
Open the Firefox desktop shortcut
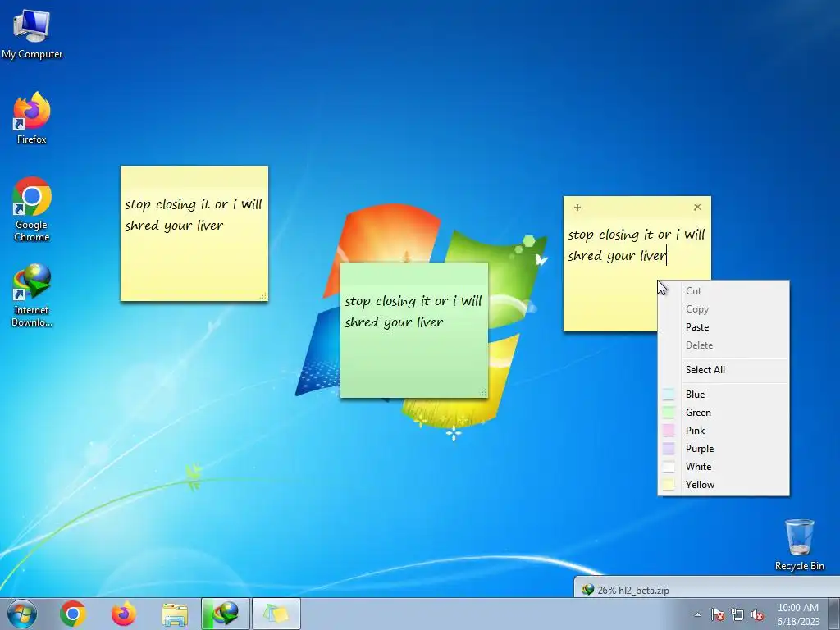point(32,118)
